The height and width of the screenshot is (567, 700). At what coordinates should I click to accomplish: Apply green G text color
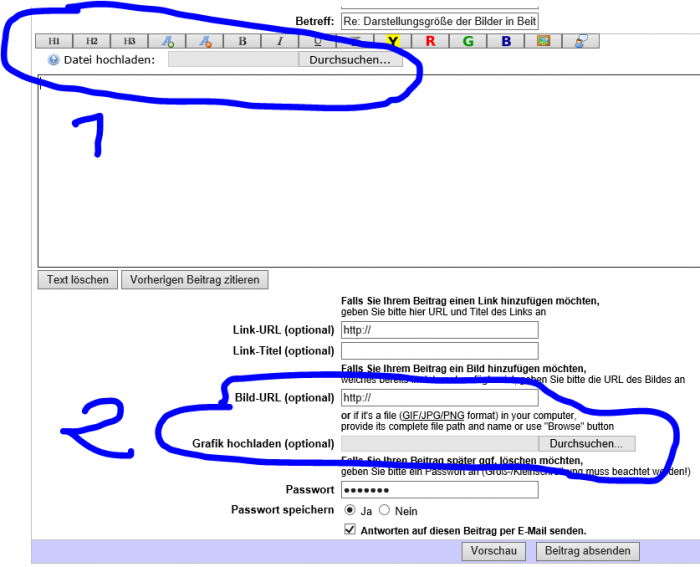pos(468,41)
